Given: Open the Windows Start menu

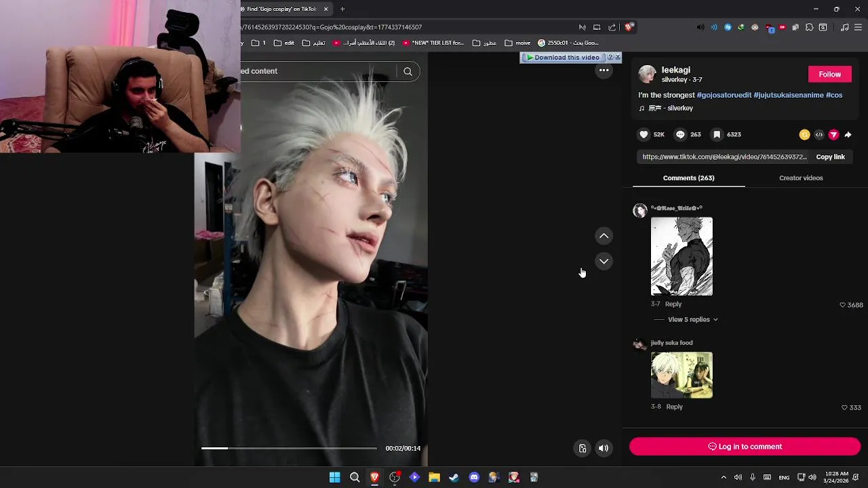Looking at the screenshot, I should pos(334,477).
